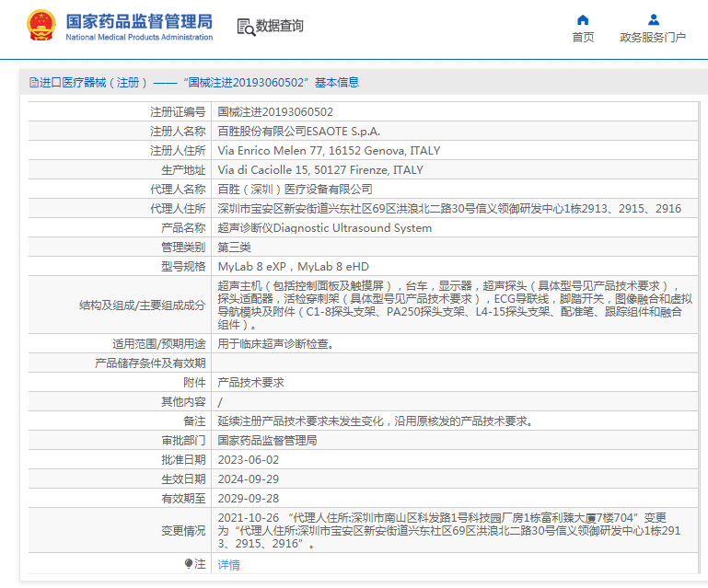Screen dimensions: 708x588
Task: Click the expiry date 2029-09-28
Action: click(248, 498)
